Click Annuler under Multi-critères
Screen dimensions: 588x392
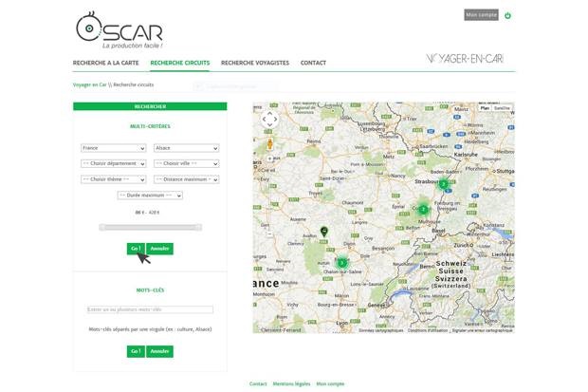[x=159, y=249]
